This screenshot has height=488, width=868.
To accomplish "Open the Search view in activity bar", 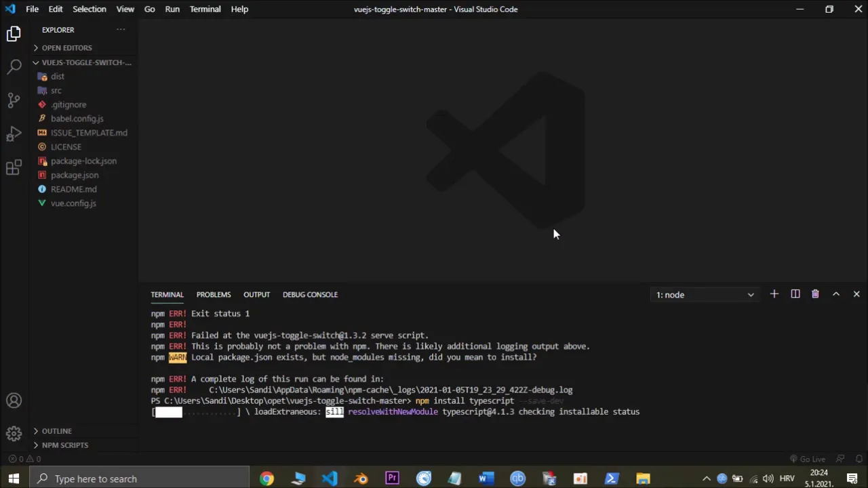I will [x=14, y=66].
